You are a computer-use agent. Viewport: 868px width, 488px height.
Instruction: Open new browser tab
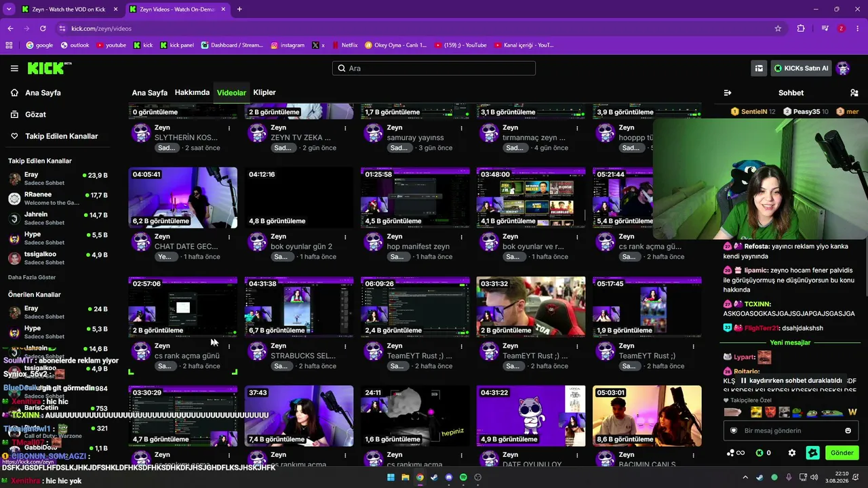tap(239, 9)
